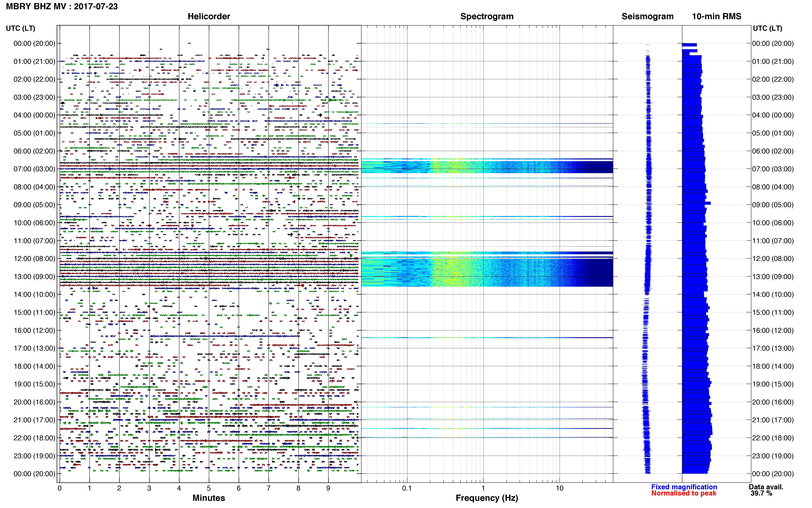Click the right '13:00 (09:00)' time label

(x=773, y=277)
